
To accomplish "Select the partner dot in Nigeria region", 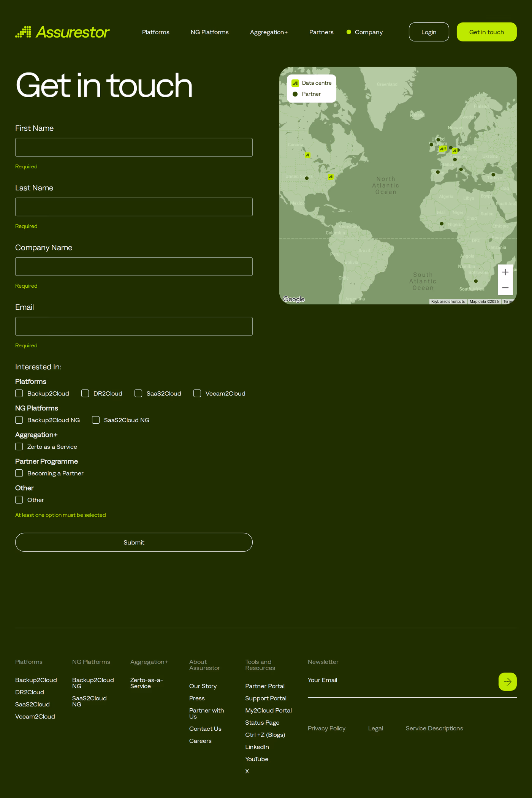I will (442, 224).
